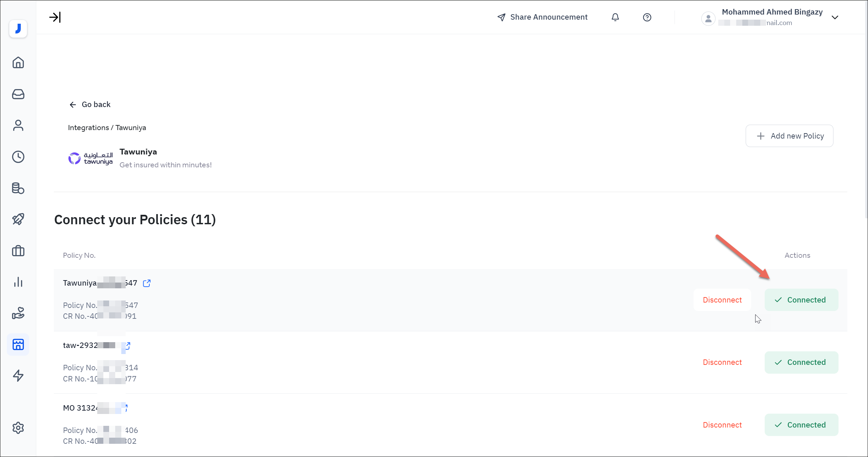Screen dimensions: 868x457
Task: Click Share Announcement in top bar
Action: pos(542,17)
